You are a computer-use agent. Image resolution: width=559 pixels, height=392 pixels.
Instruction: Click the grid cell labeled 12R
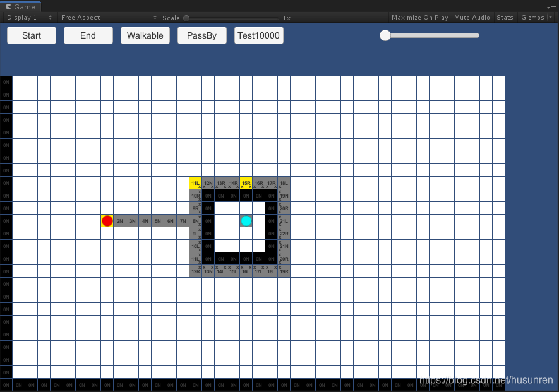[196, 271]
